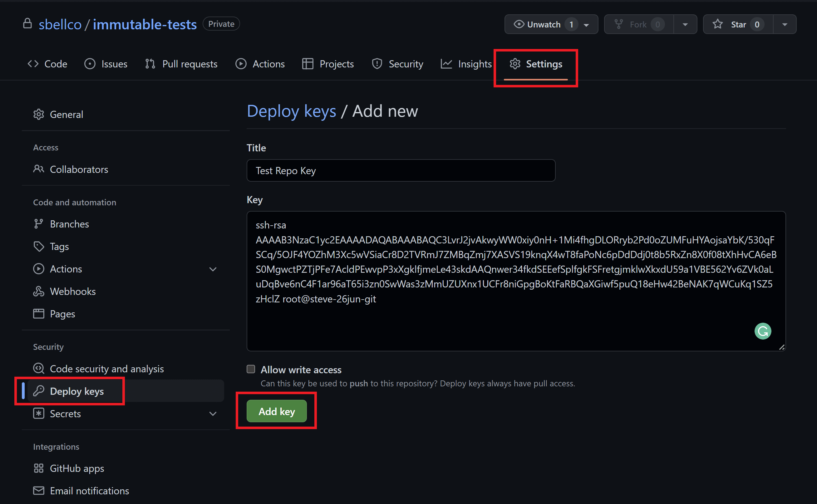Screen dimensions: 817x504
Task: Click the Pull requests branch icon
Action: pyautogui.click(x=150, y=64)
